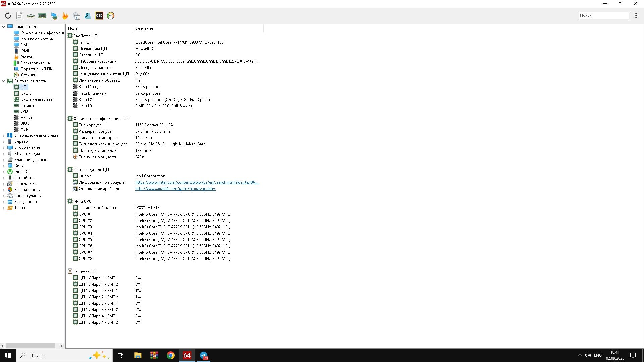The width and height of the screenshot is (644, 362).
Task: Open the Датчики sensors item
Action: 25,75
